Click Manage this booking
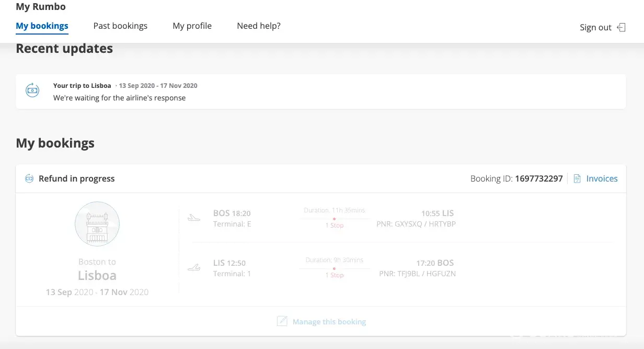The height and width of the screenshot is (349, 644). [329, 322]
